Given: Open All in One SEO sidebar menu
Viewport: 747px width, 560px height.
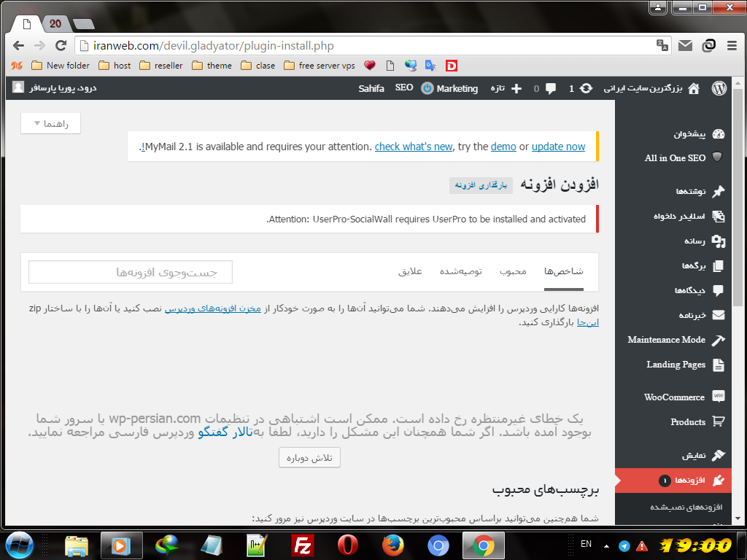Looking at the screenshot, I should 673,157.
